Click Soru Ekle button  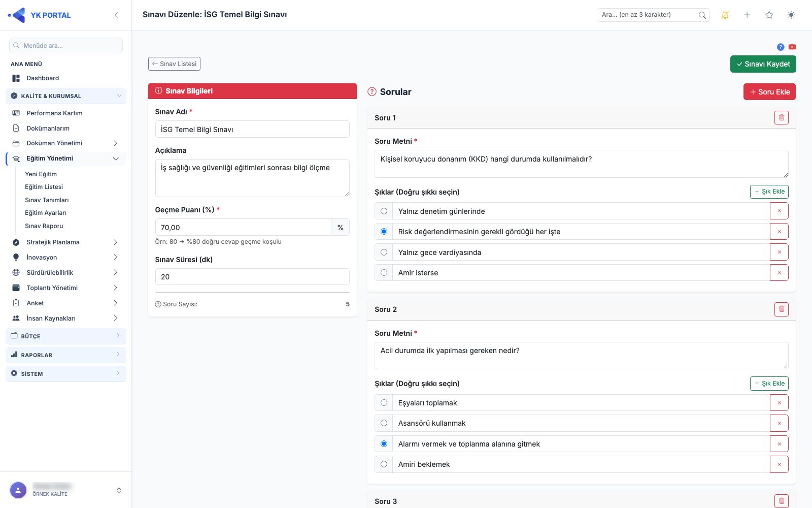pos(769,92)
